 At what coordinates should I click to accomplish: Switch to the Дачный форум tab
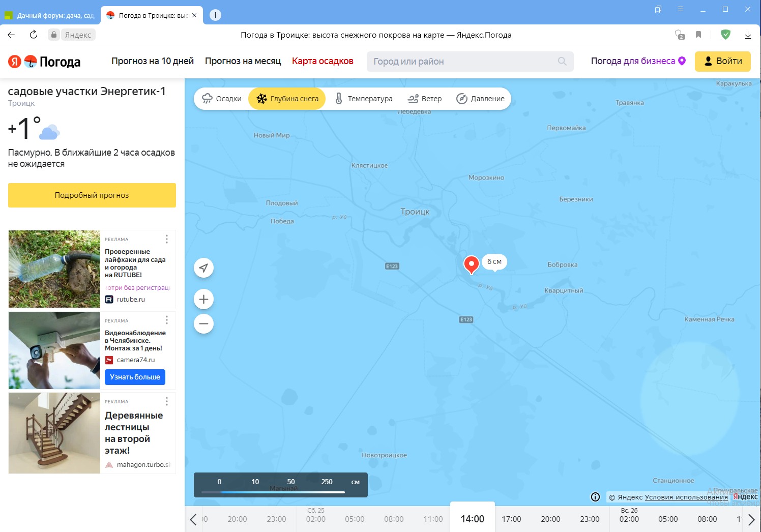pyautogui.click(x=50, y=15)
